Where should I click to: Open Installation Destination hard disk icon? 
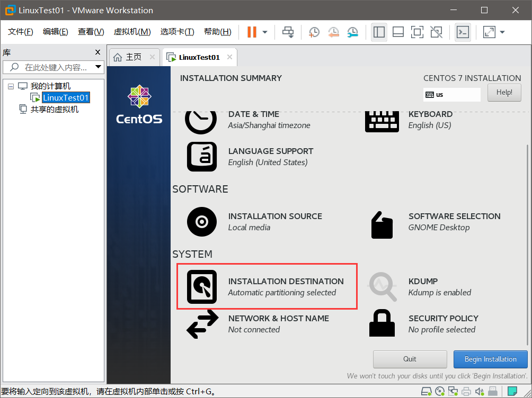(202, 287)
